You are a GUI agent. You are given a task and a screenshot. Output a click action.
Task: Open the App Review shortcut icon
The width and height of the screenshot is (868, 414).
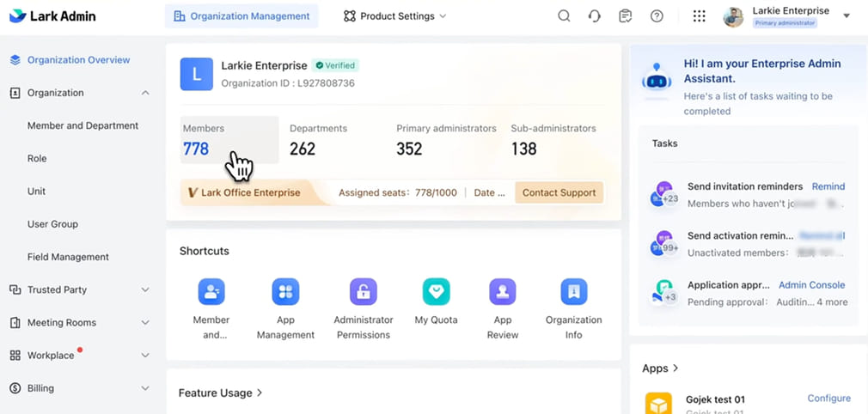tap(503, 292)
